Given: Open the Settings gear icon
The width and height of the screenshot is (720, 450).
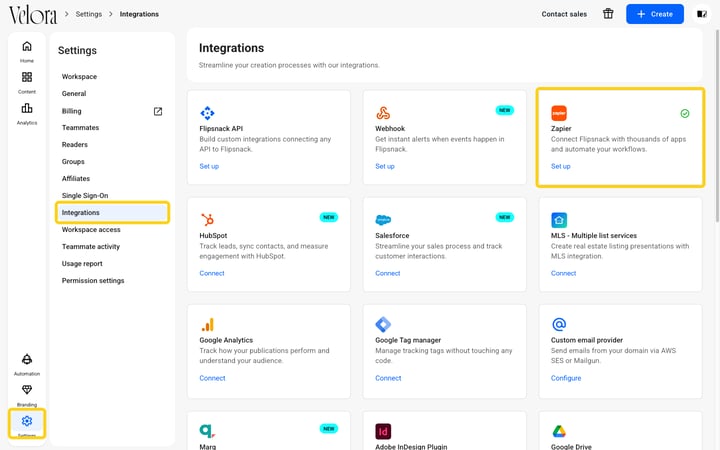Looking at the screenshot, I should coord(27,421).
